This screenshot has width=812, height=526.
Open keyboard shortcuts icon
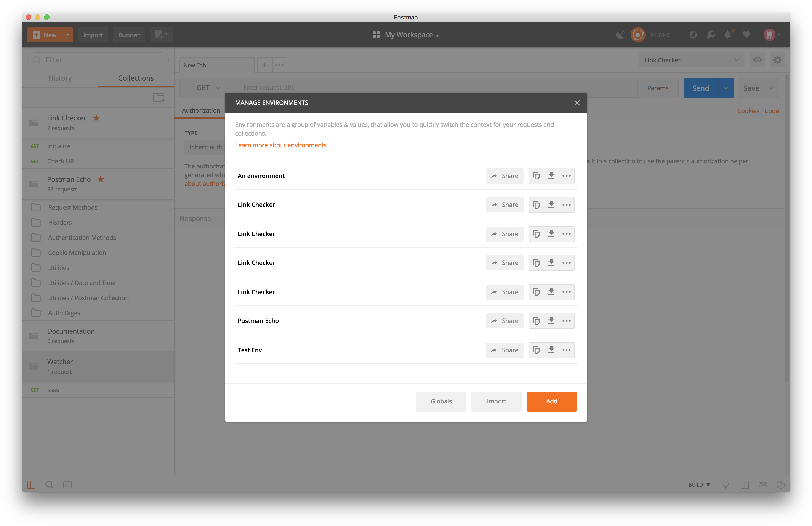(763, 484)
